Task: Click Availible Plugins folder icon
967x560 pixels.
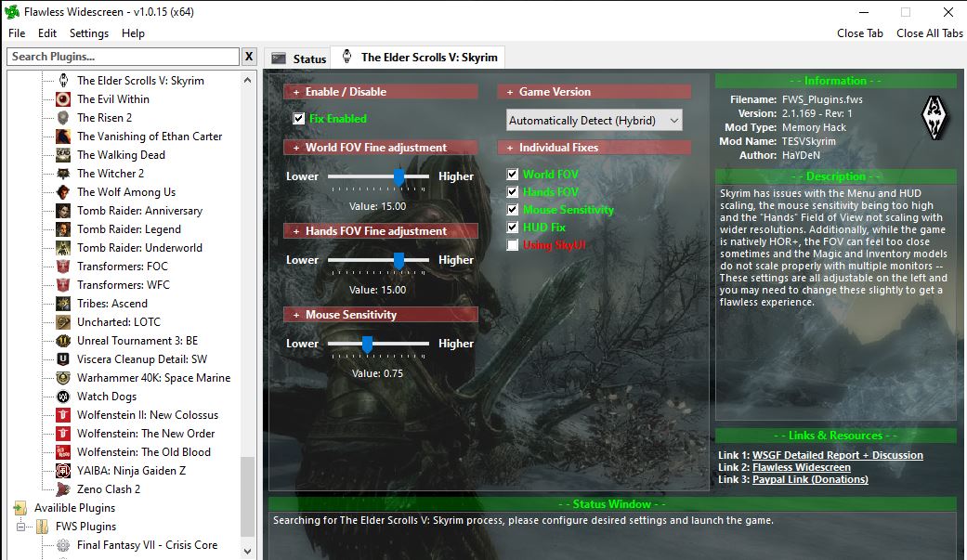Action: click(x=20, y=508)
